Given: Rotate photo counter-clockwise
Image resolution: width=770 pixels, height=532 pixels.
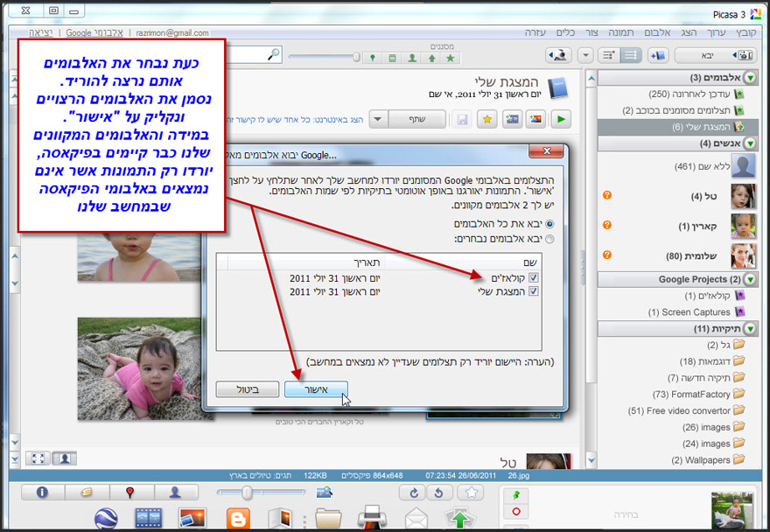Looking at the screenshot, I should [439, 493].
